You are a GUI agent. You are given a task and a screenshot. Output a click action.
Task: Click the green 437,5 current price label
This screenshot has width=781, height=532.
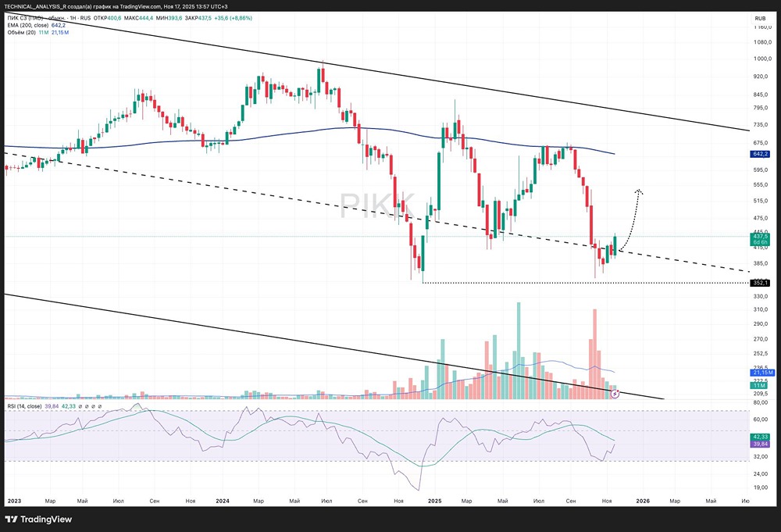(x=760, y=236)
